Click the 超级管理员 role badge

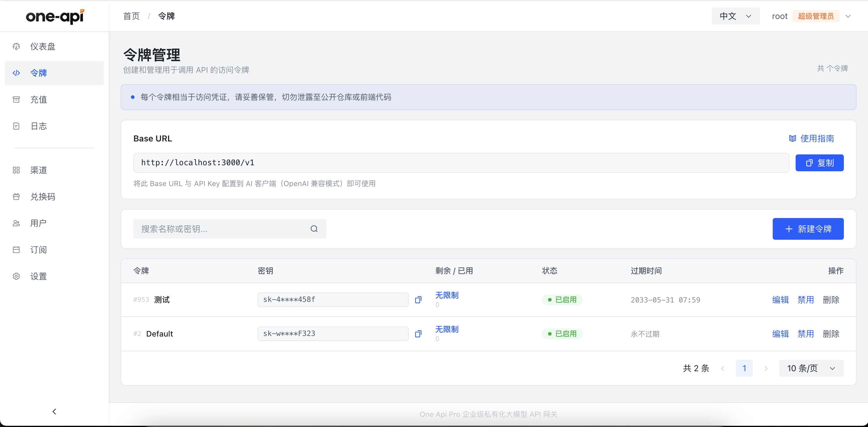tap(816, 16)
